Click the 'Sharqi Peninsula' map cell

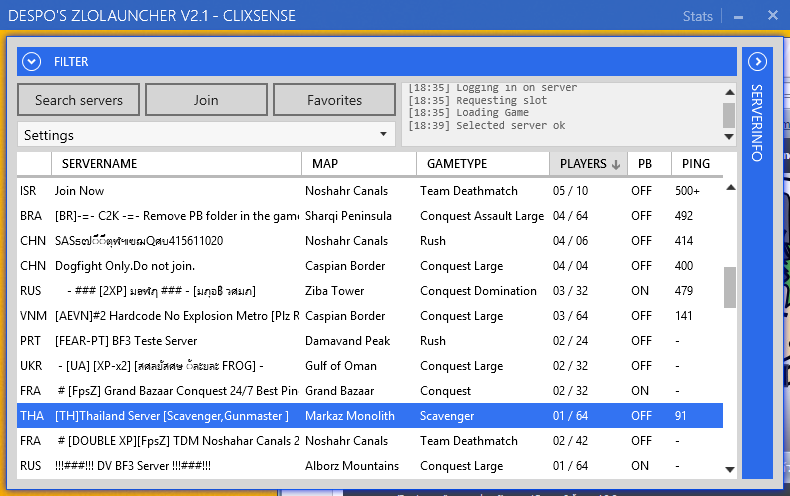(x=348, y=216)
